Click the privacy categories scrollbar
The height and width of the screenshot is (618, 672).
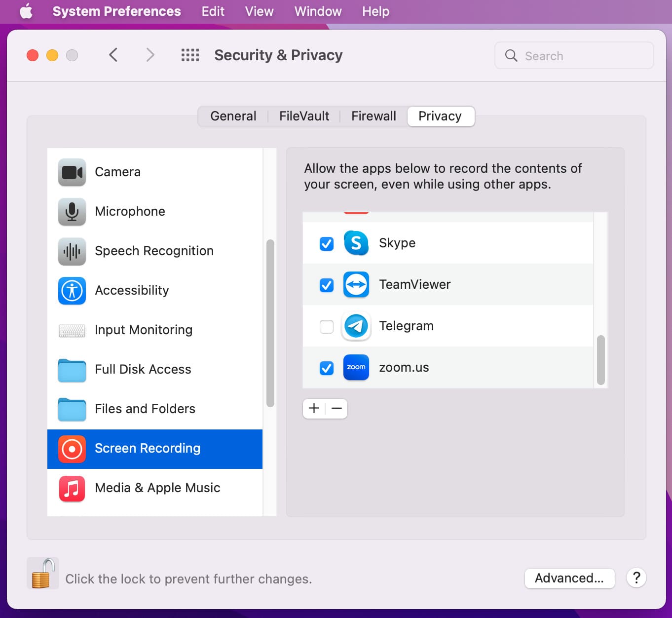[x=270, y=323]
